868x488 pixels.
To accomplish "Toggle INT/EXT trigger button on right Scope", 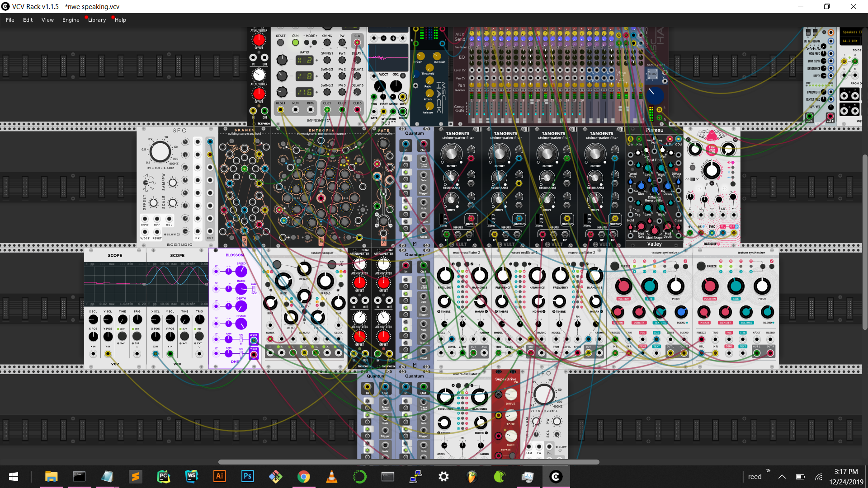I will [x=199, y=336].
